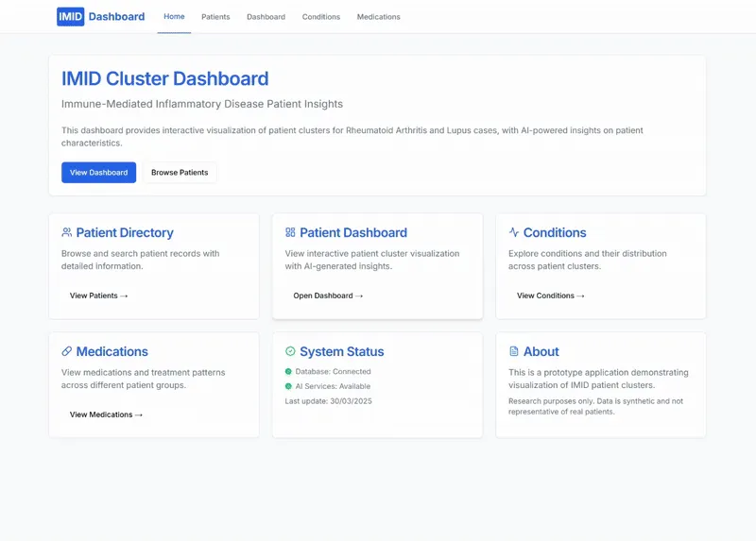Click the 'Last update: 30/03/2025' text
Viewport: 756px width, 541px height.
coord(328,401)
